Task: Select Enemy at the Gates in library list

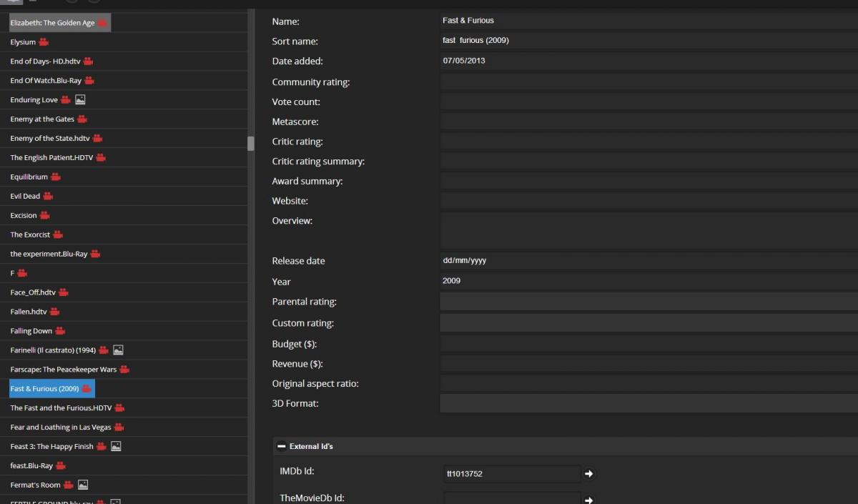Action: (42, 119)
